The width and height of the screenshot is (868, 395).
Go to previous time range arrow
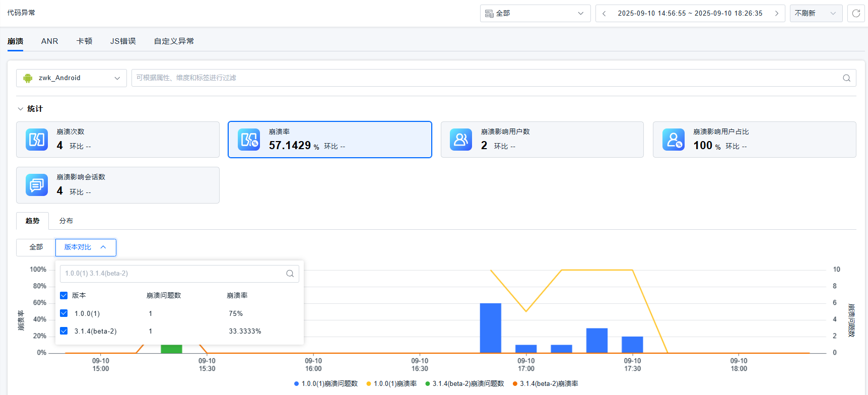[604, 14]
